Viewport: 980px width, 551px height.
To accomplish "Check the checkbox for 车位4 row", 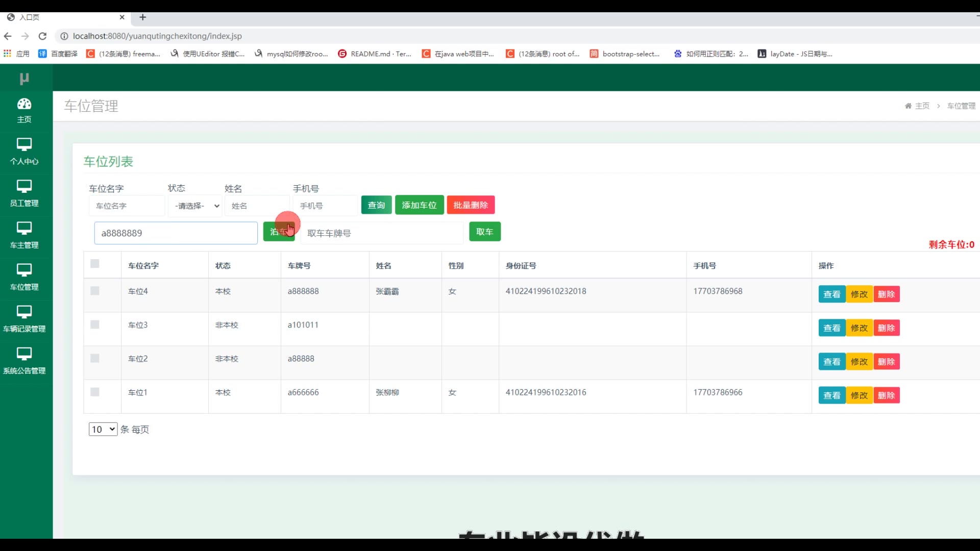I will [x=95, y=291].
